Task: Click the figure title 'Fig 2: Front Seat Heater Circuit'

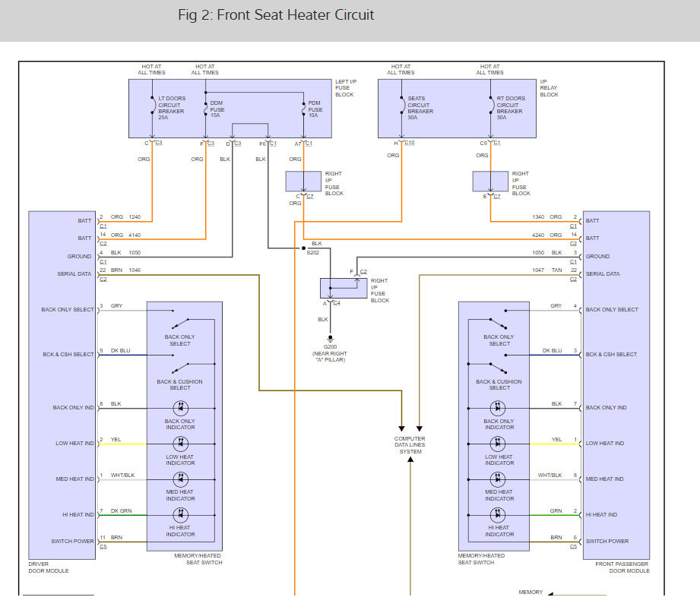Action: pos(276,14)
